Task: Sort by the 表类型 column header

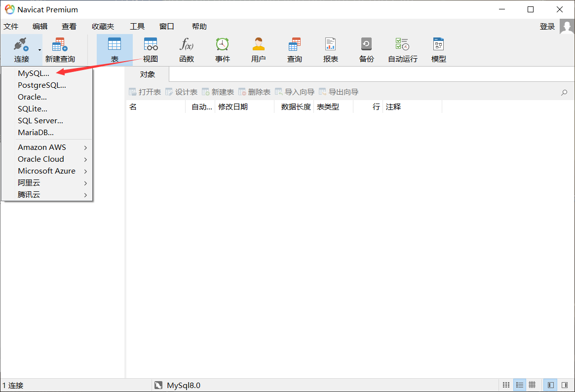Action: pyautogui.click(x=333, y=107)
